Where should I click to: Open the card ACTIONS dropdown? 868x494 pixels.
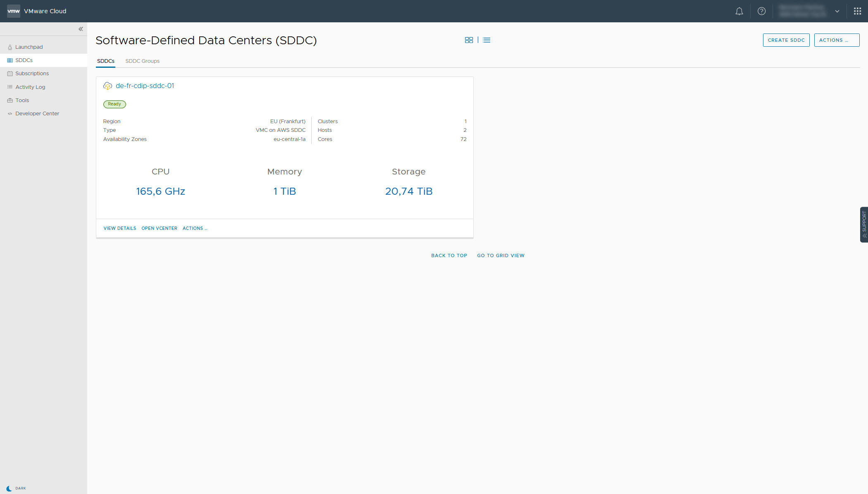point(195,228)
